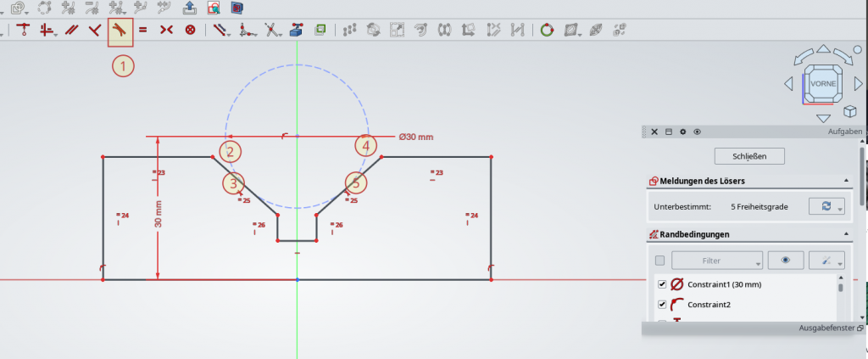Click the perpendicular constraint icon
The width and height of the screenshot is (868, 359).
[x=96, y=31]
